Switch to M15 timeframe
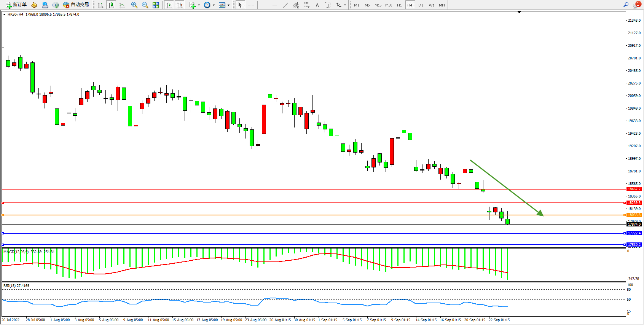 click(x=378, y=5)
